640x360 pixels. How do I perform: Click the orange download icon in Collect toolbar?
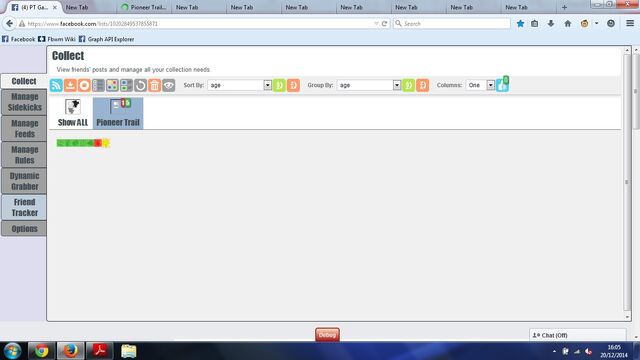click(x=70, y=85)
